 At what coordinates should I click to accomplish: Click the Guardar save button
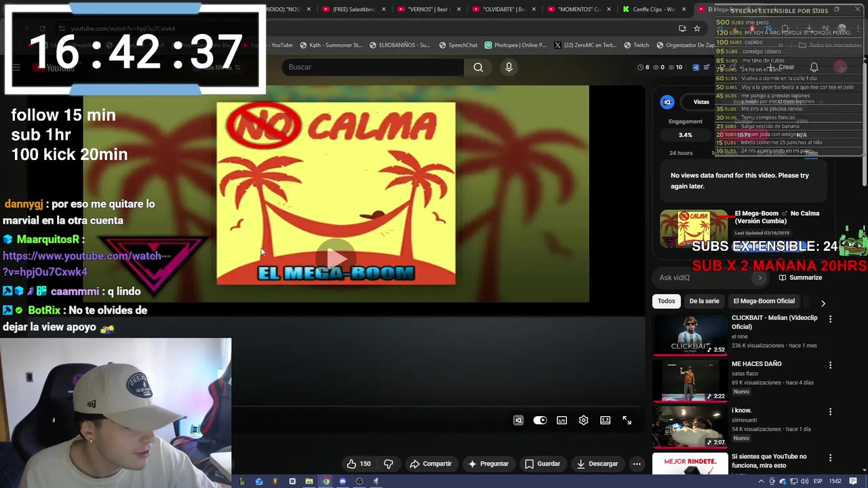coord(542,464)
